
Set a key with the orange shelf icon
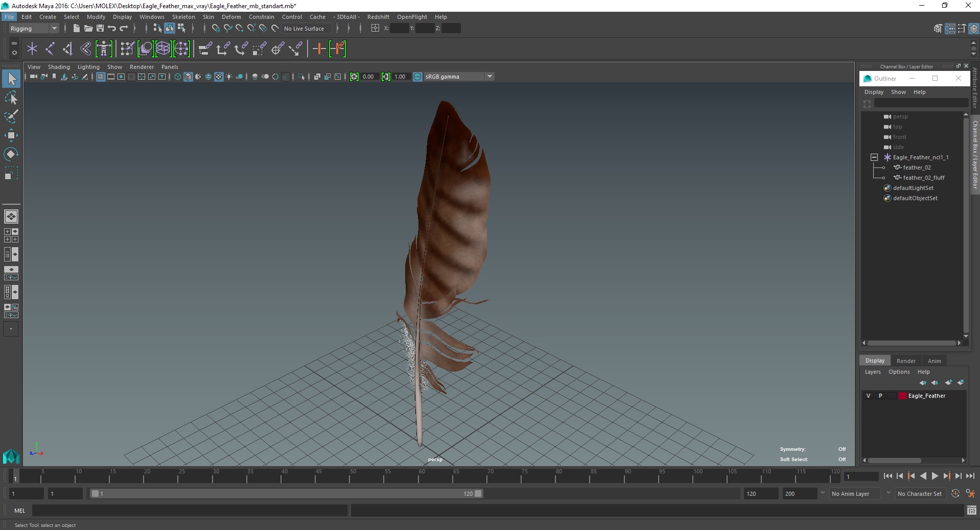coord(319,49)
